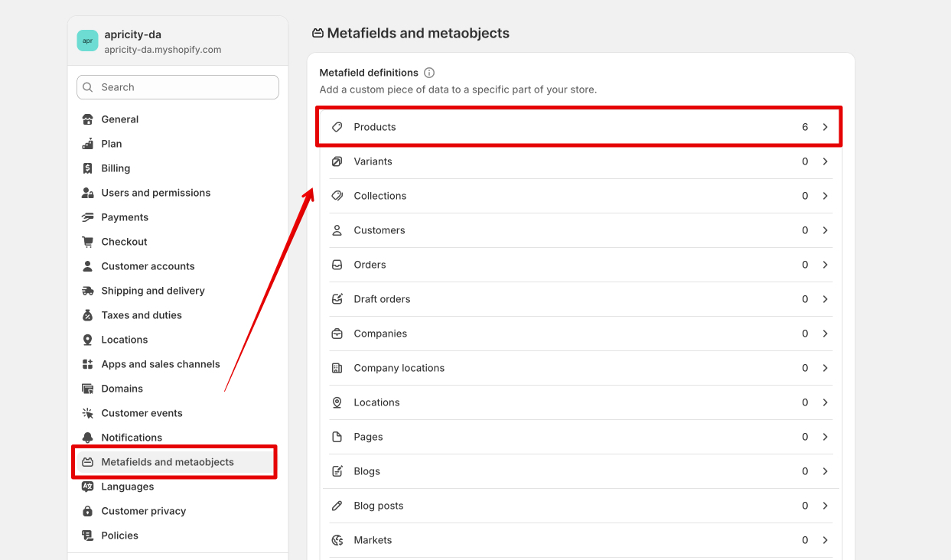The height and width of the screenshot is (560, 951).
Task: Open Collections chevron arrow
Action: (825, 196)
